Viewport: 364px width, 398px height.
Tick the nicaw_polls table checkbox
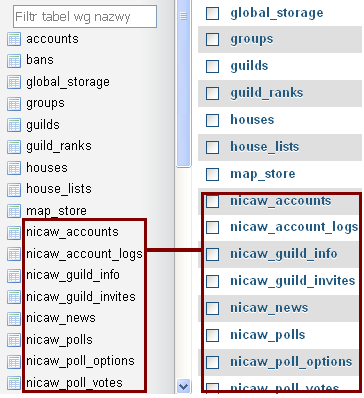(x=212, y=335)
